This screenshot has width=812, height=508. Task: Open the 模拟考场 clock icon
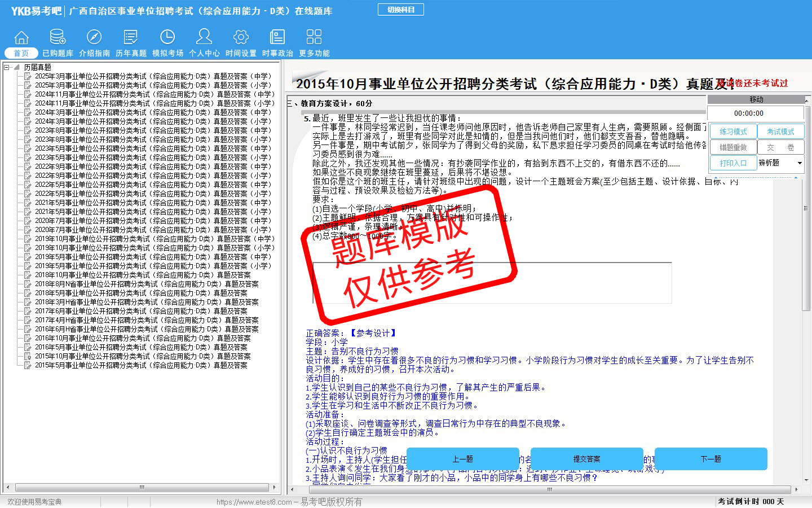pos(167,38)
